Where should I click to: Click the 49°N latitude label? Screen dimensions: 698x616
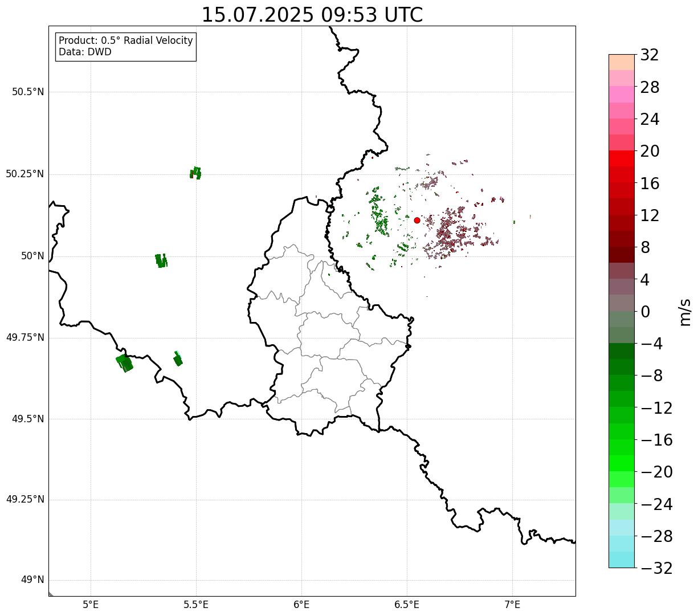(32, 580)
